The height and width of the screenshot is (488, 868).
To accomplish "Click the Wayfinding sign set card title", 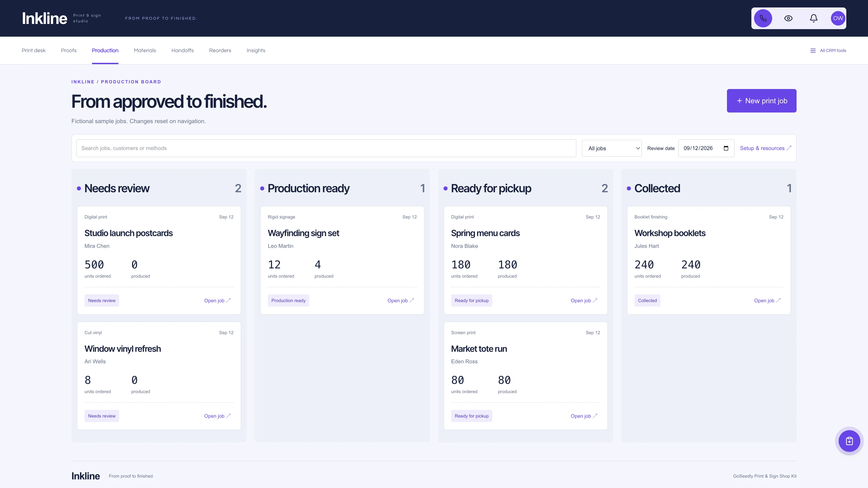I will click(303, 233).
